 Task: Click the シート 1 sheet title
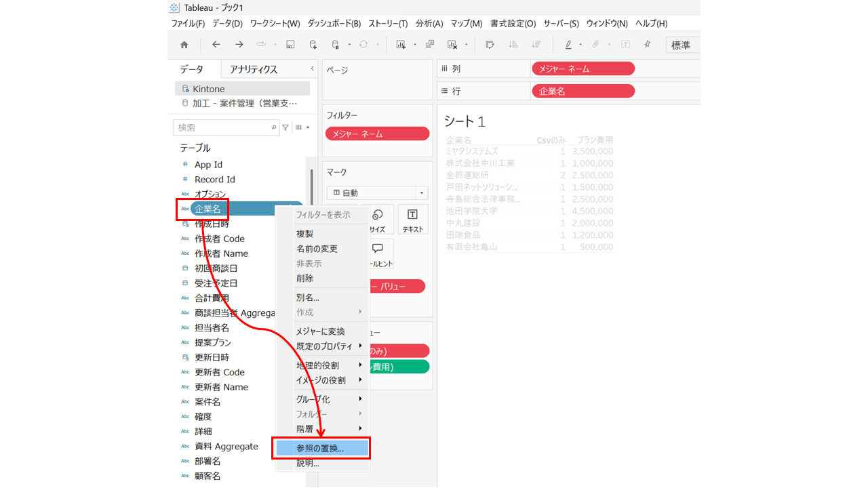coord(465,121)
